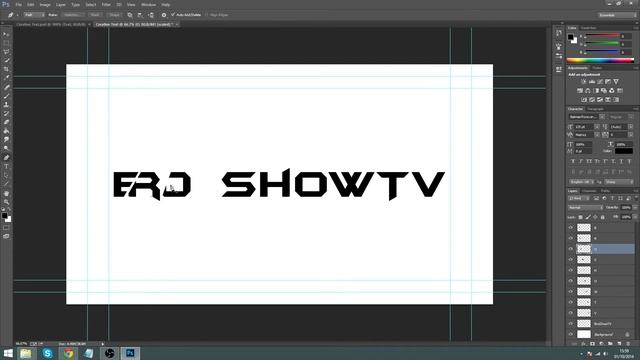The image size is (640, 360).
Task: Hide the EroShowTV layer
Action: (x=571, y=324)
